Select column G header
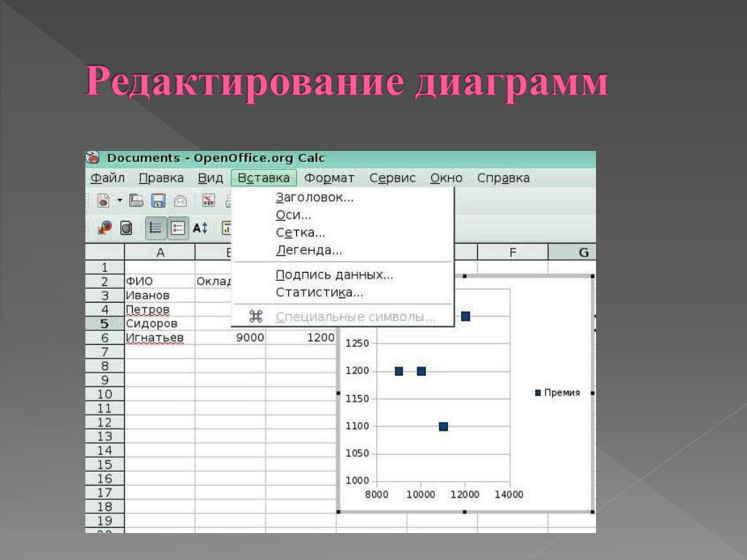 point(572,252)
